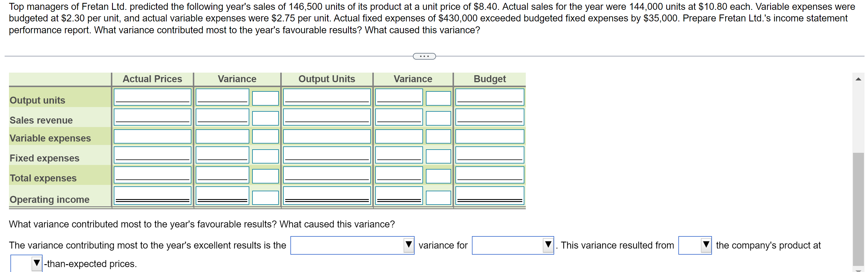Click the Budget sales revenue field
The height and width of the screenshot is (272, 868).
[x=489, y=118]
